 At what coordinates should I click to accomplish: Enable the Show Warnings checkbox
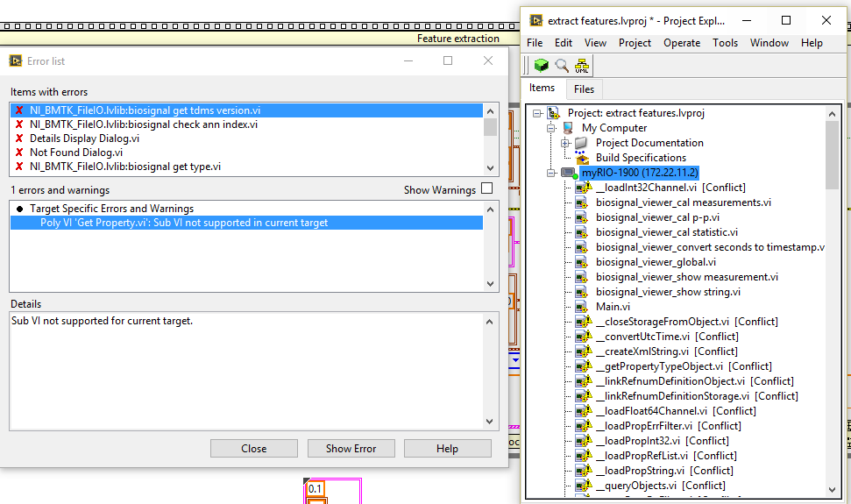(x=486, y=188)
